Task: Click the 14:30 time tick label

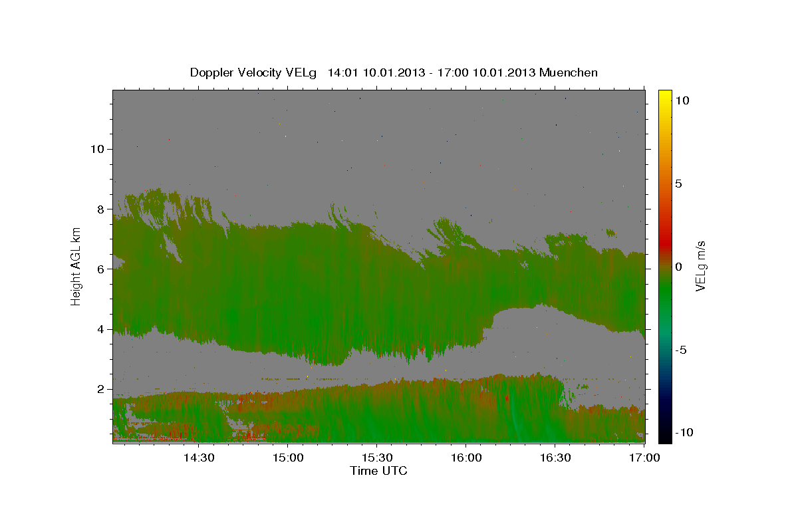Action: [x=198, y=458]
